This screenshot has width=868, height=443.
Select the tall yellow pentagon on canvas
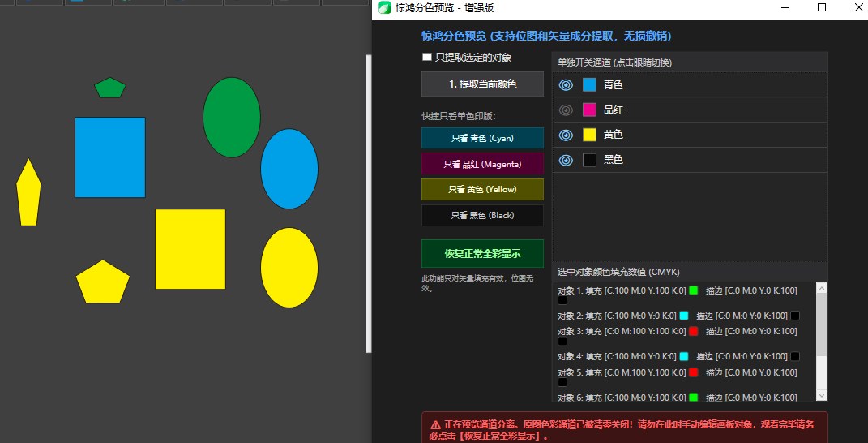29,192
